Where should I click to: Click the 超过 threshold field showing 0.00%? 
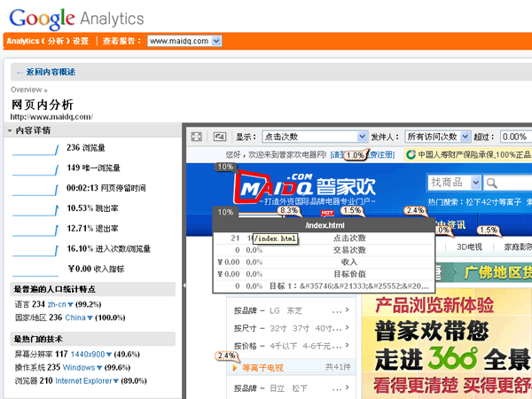(516, 137)
